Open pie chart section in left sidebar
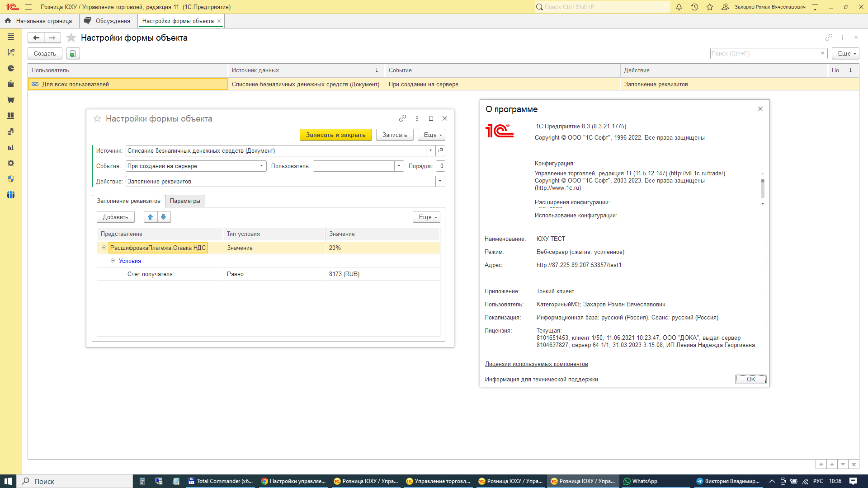The image size is (868, 488). [x=11, y=68]
